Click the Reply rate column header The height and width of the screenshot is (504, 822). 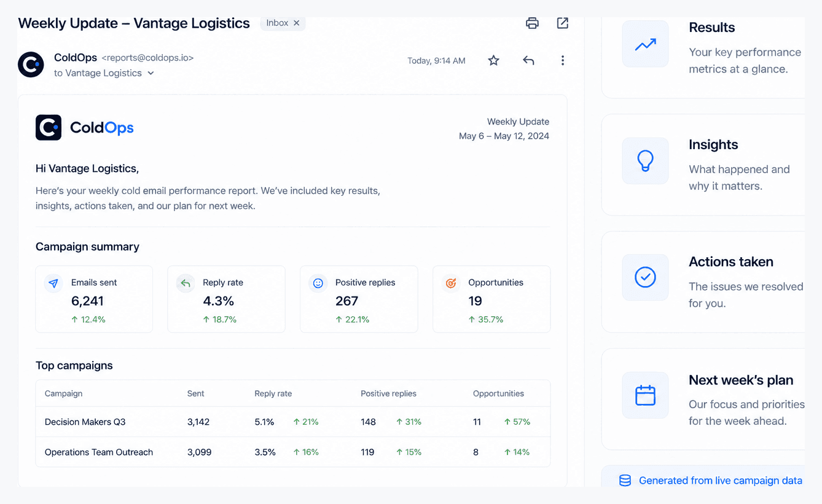click(273, 394)
